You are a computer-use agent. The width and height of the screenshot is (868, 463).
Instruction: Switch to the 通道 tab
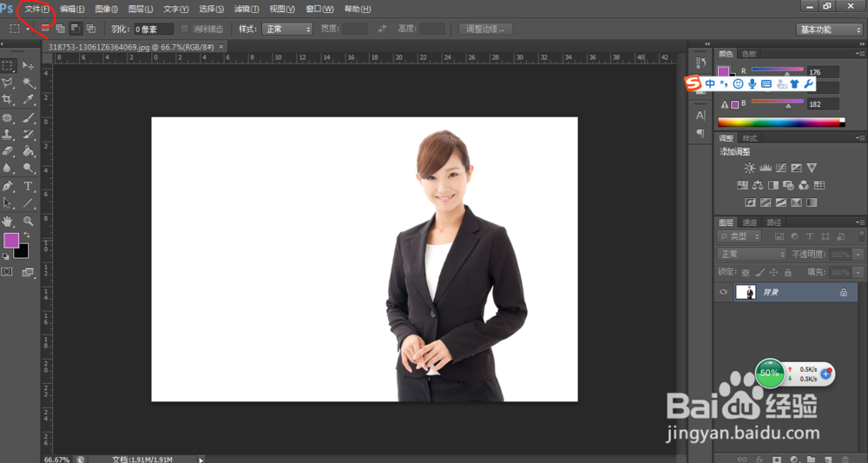[750, 222]
